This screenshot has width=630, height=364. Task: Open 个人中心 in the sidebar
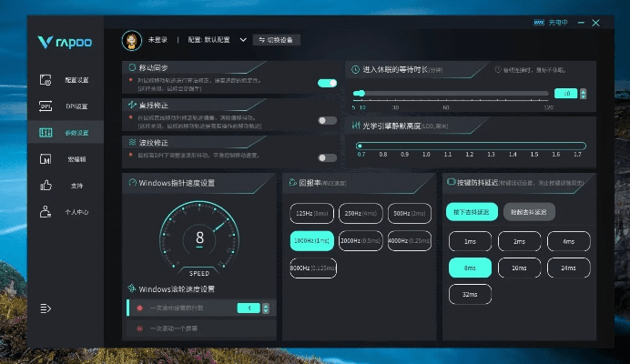76,212
